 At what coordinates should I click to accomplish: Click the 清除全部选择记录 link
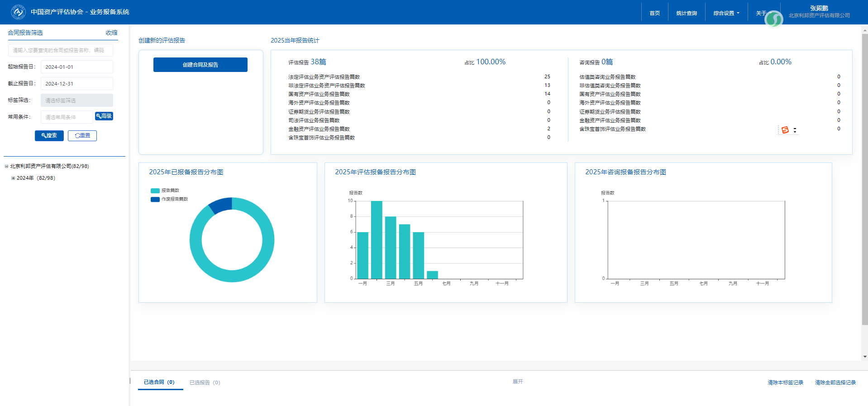(835, 382)
